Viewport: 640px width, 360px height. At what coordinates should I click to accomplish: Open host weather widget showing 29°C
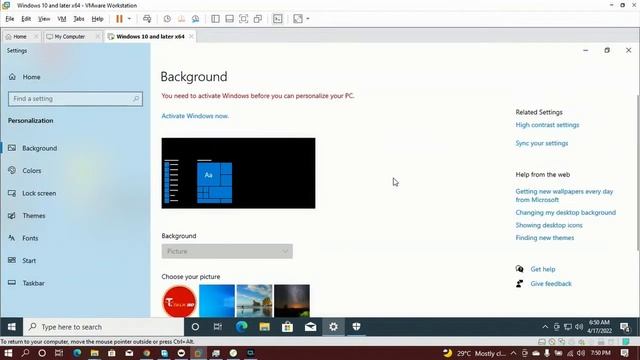click(x=474, y=353)
